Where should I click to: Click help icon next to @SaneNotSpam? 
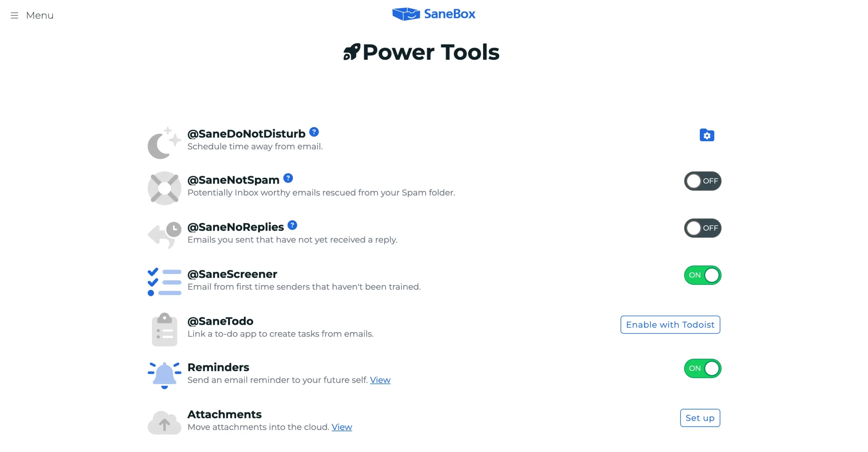click(288, 178)
